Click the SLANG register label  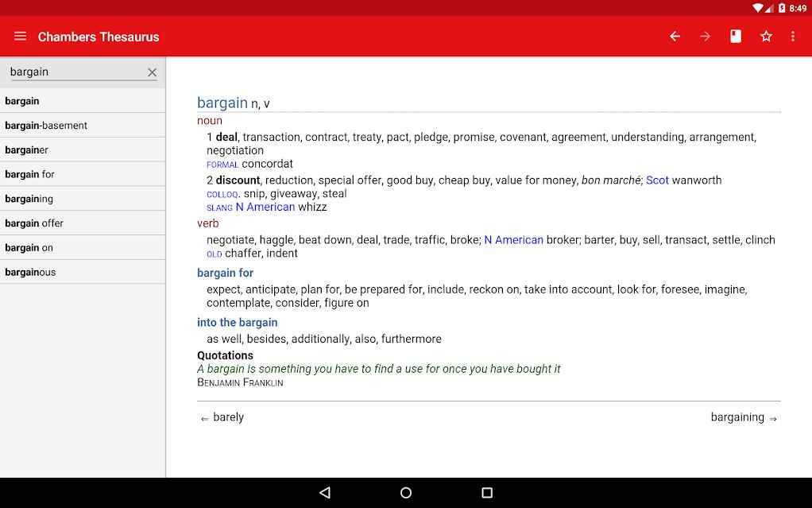point(219,207)
